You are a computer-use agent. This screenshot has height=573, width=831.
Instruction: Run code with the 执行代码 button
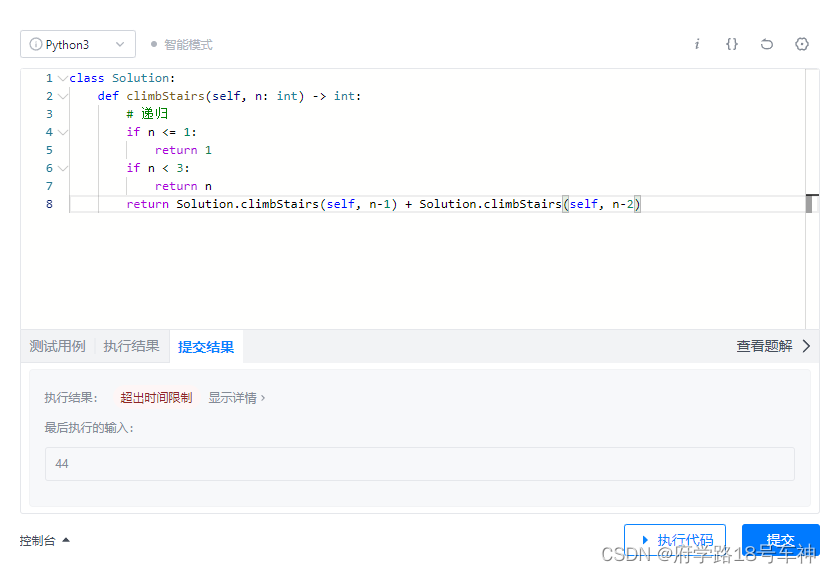tap(675, 540)
